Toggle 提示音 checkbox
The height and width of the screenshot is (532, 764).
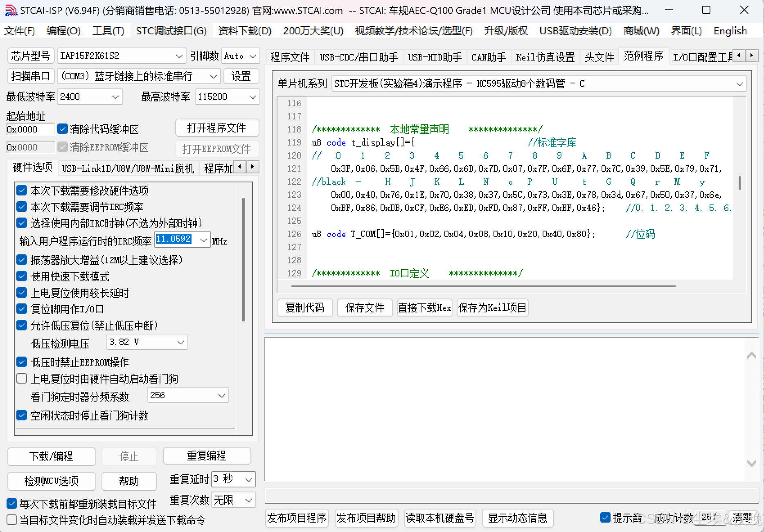605,517
